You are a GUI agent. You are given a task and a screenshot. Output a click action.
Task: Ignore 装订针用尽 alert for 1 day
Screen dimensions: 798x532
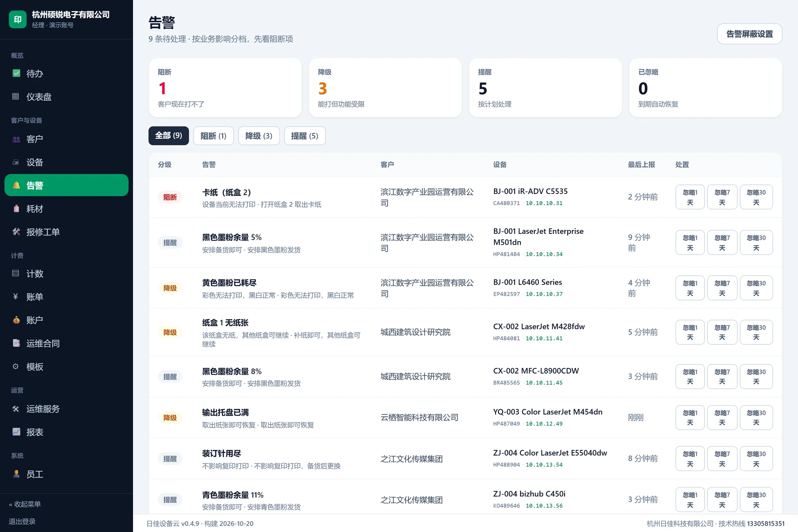[x=690, y=459]
